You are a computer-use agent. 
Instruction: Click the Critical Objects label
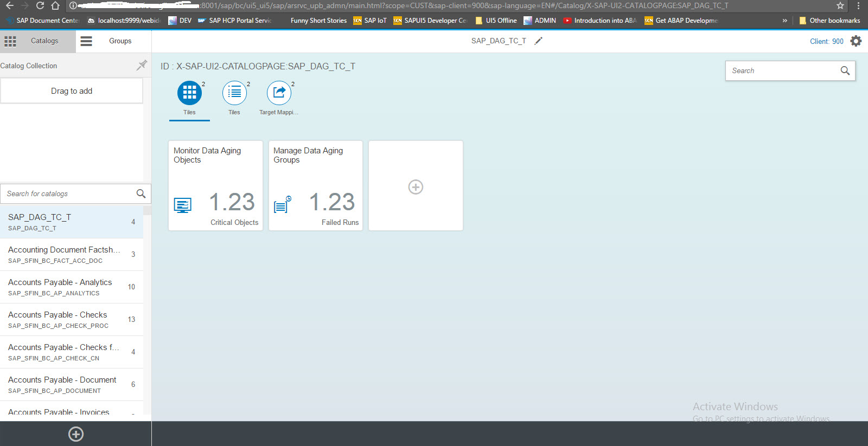coord(234,222)
